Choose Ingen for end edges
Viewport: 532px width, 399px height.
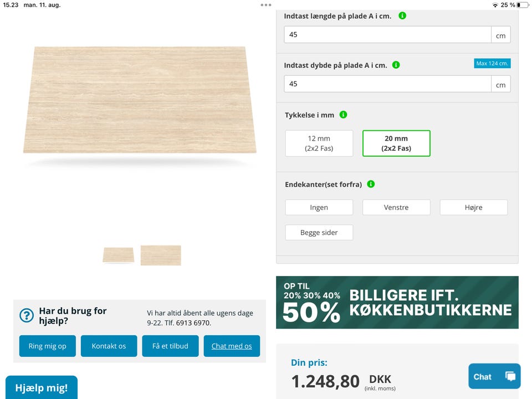[x=319, y=207]
